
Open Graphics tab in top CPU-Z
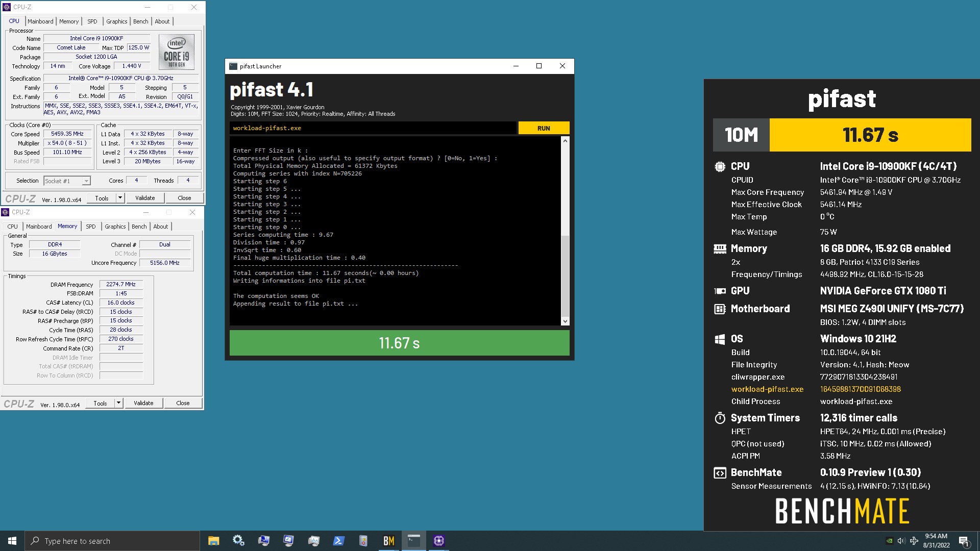tap(117, 21)
